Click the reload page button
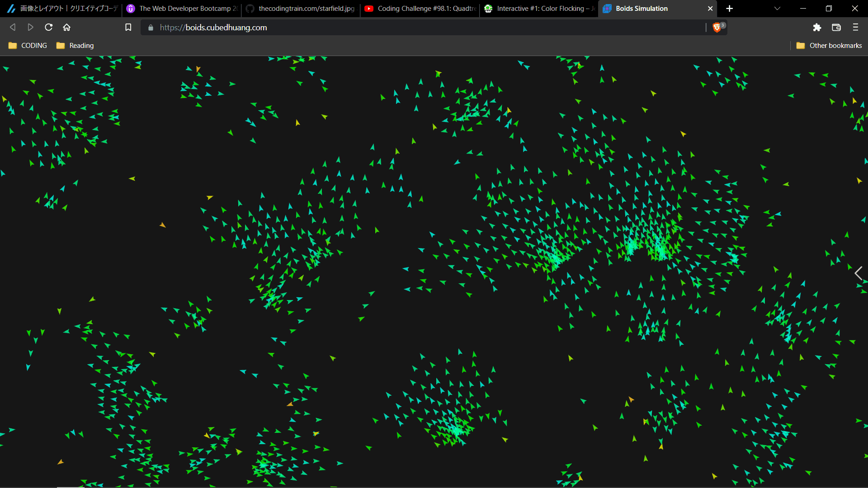The image size is (868, 488). [x=49, y=27]
